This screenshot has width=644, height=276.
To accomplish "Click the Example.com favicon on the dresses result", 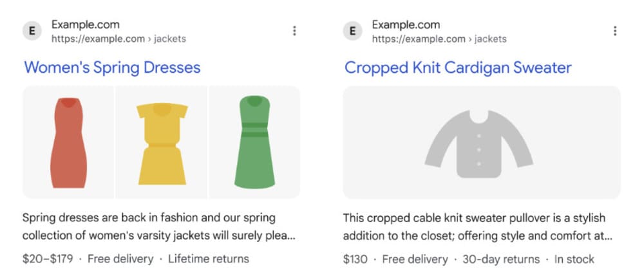I will coord(32,31).
